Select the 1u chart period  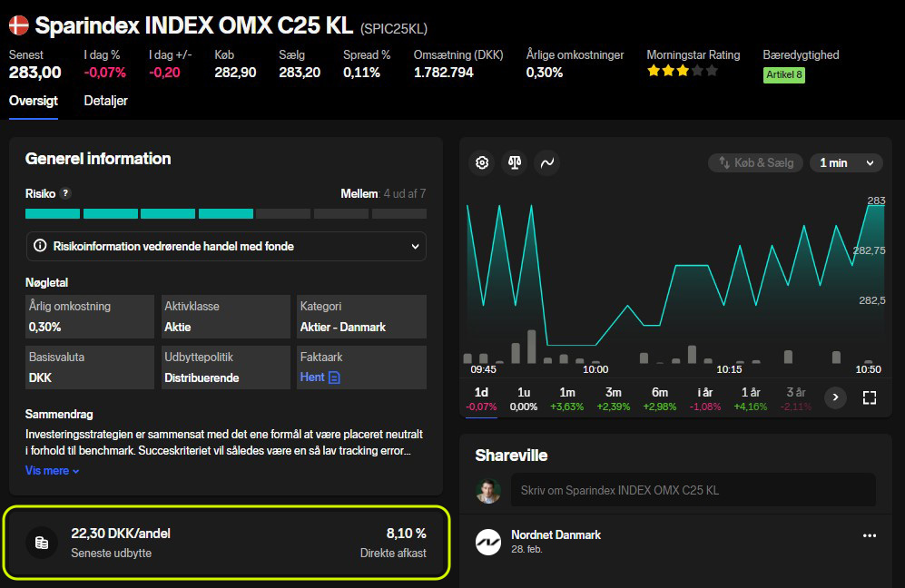click(x=524, y=398)
